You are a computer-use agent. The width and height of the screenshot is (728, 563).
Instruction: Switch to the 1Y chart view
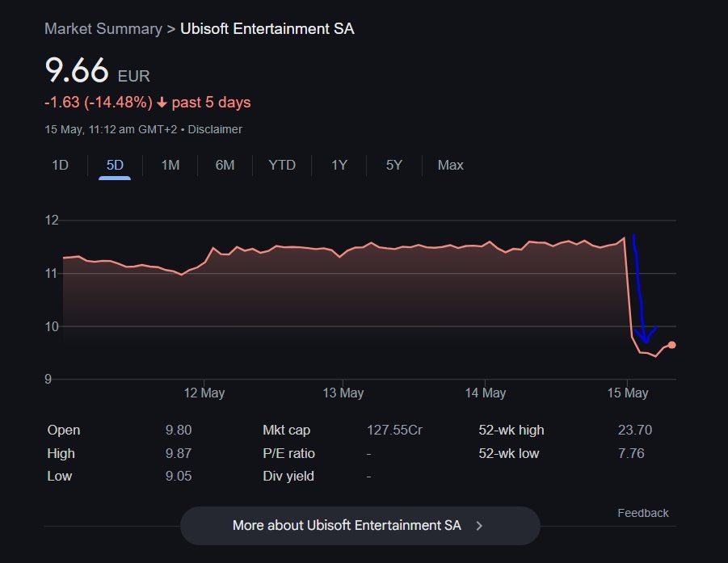(x=339, y=166)
